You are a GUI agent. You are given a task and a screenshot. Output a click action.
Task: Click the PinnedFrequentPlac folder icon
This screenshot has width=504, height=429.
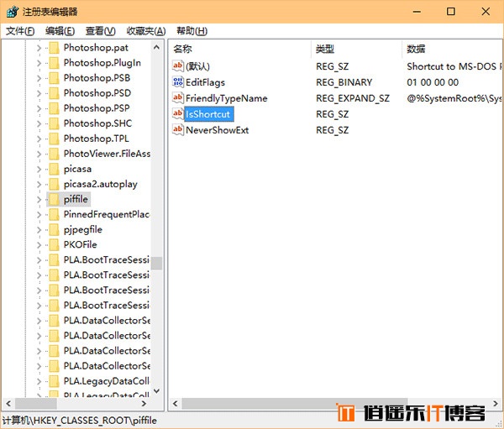54,214
